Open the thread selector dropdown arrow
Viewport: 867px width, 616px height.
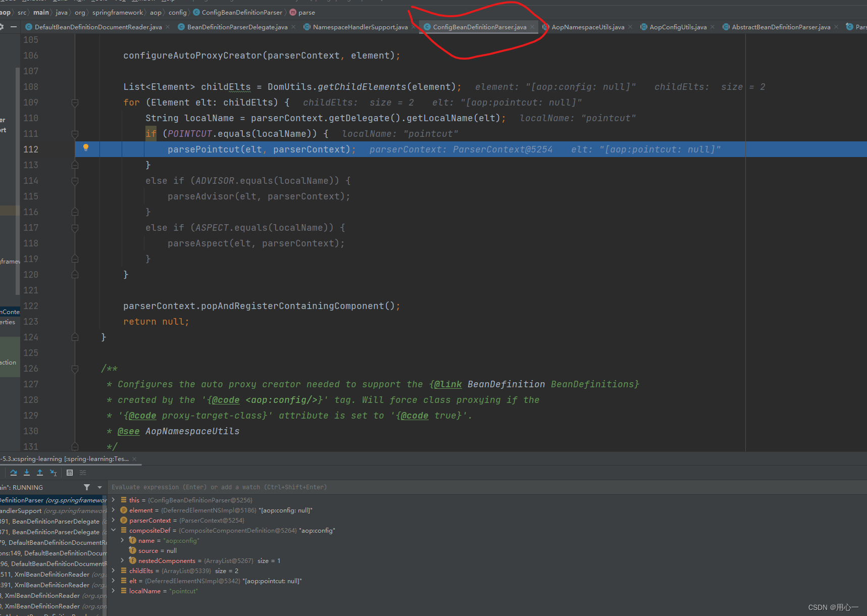point(99,487)
